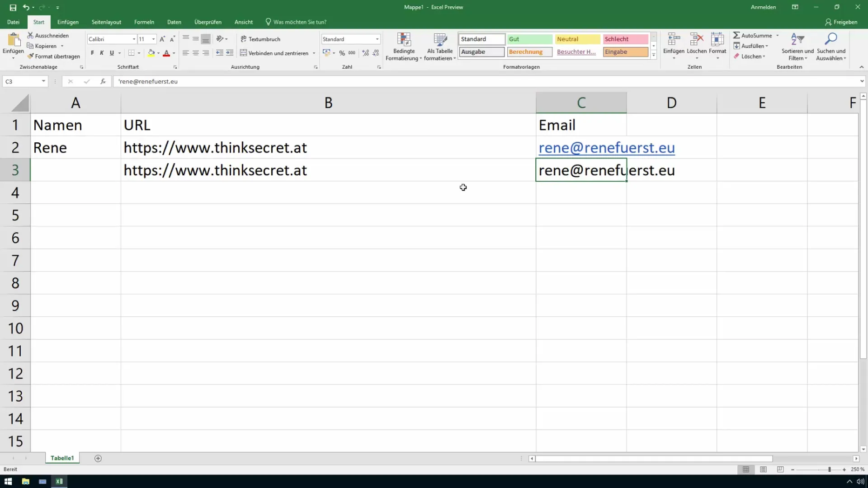Click the zoom in plus button
This screenshot has width=868, height=488.
(x=844, y=469)
